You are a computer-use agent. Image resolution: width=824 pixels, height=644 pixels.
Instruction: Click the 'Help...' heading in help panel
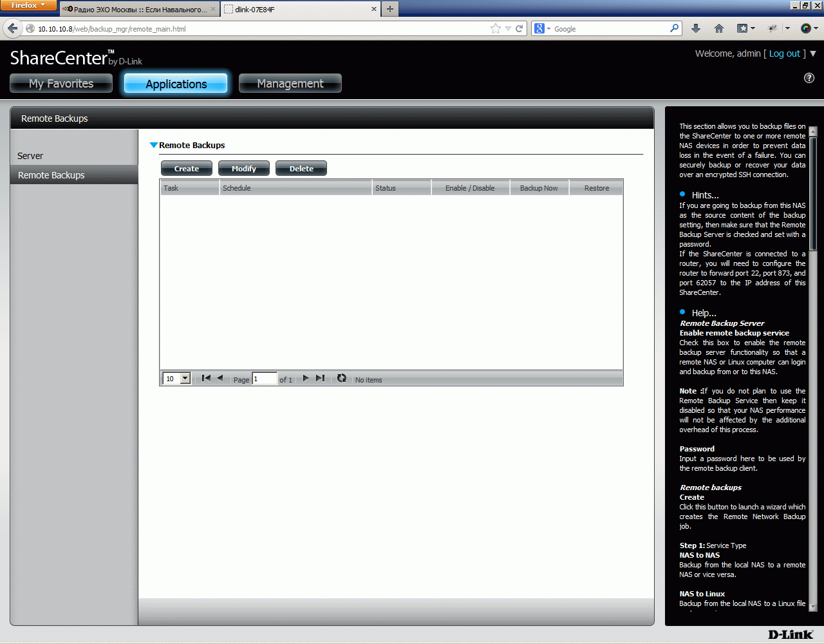pos(704,313)
